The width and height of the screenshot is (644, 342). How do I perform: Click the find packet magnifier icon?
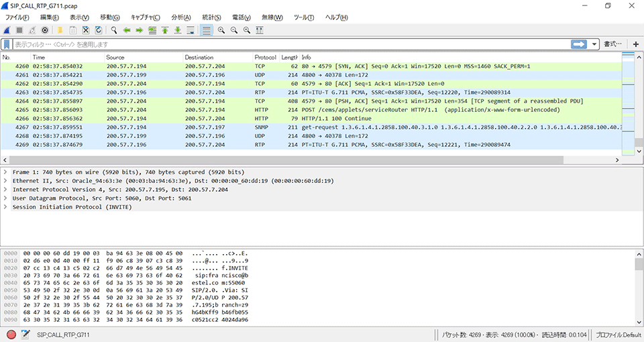point(114,30)
